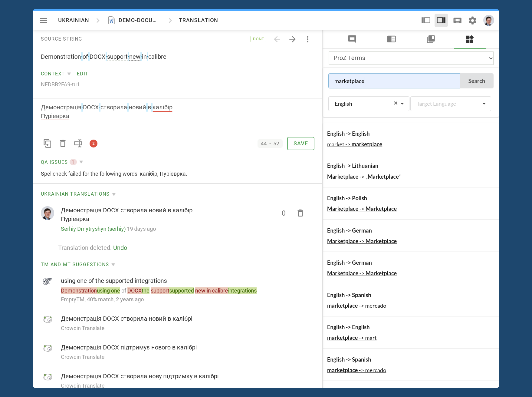532x397 pixels.
Task: Copy source to translation icon
Action: pos(47,143)
